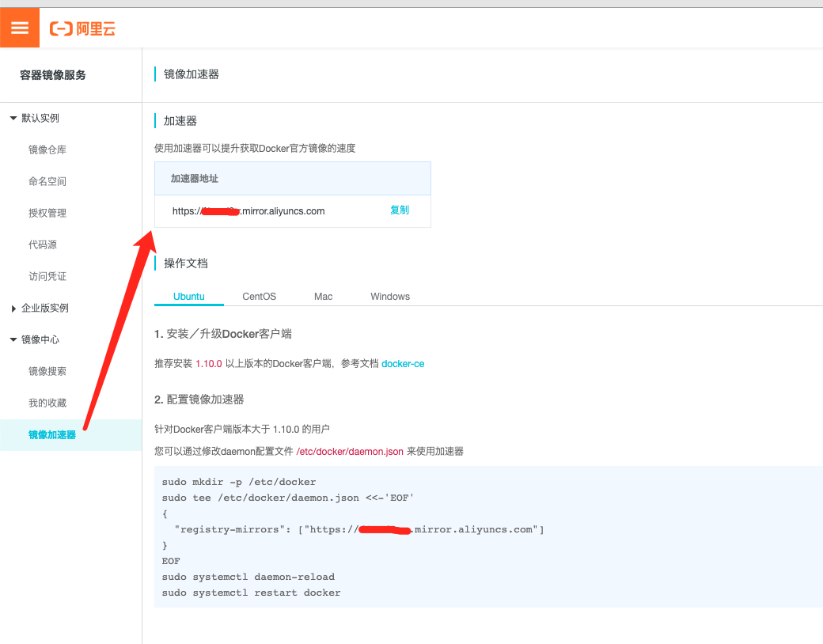The width and height of the screenshot is (823, 644).
Task: Open the orange hamburger menu
Action: pyautogui.click(x=20, y=28)
